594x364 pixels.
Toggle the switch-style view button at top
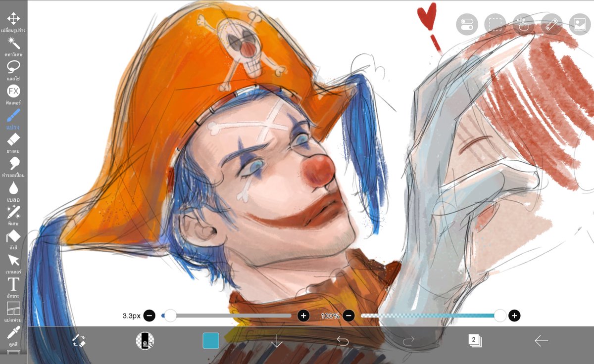point(467,24)
